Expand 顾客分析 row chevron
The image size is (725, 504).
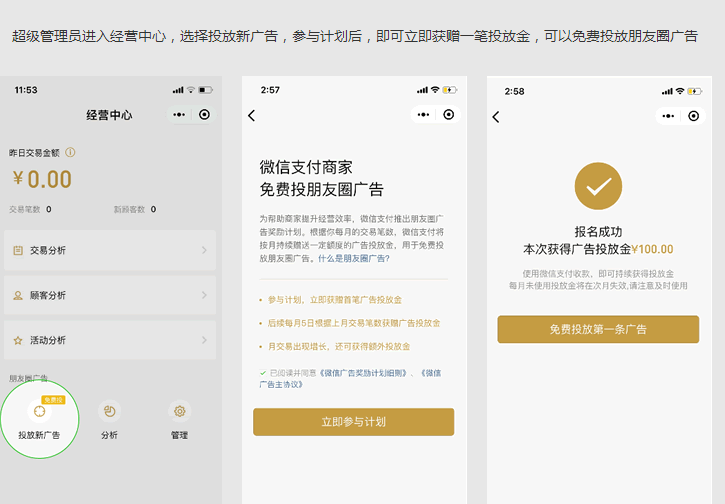pos(204,295)
